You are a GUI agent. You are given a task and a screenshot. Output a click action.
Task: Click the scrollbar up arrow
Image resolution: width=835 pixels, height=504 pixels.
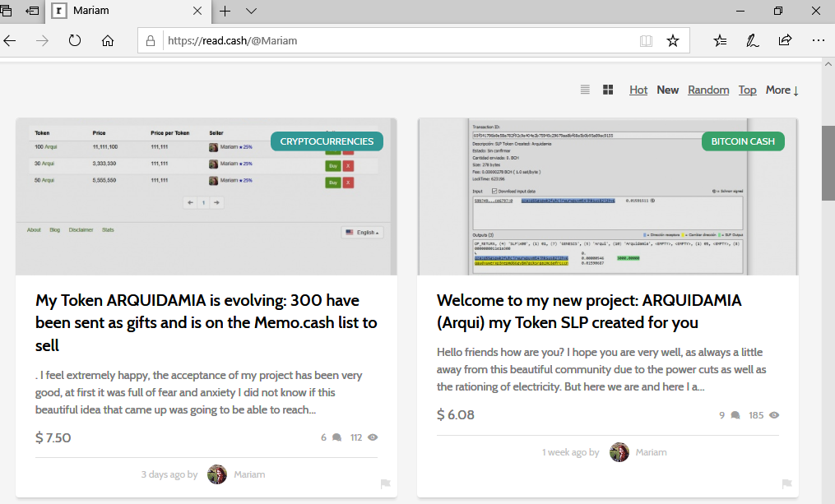(828, 64)
